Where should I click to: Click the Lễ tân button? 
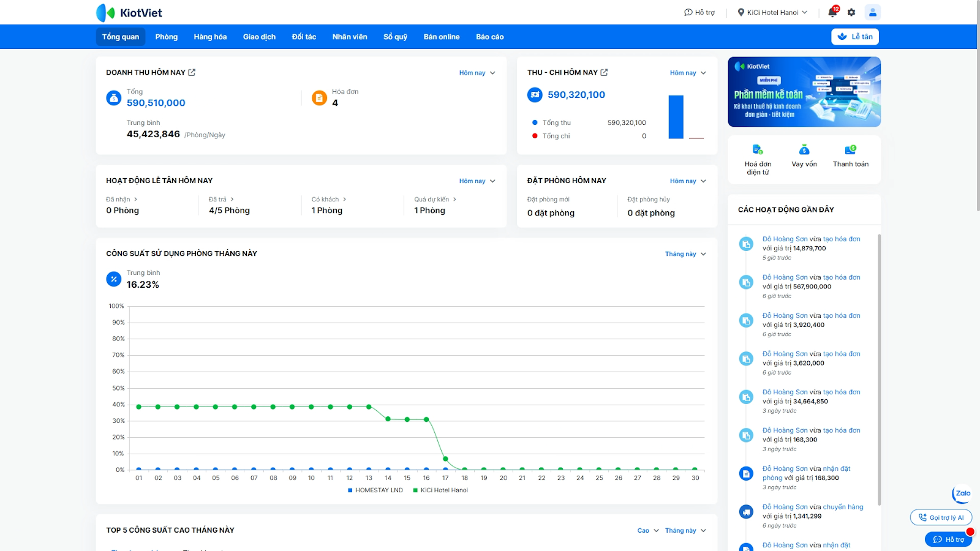(854, 37)
